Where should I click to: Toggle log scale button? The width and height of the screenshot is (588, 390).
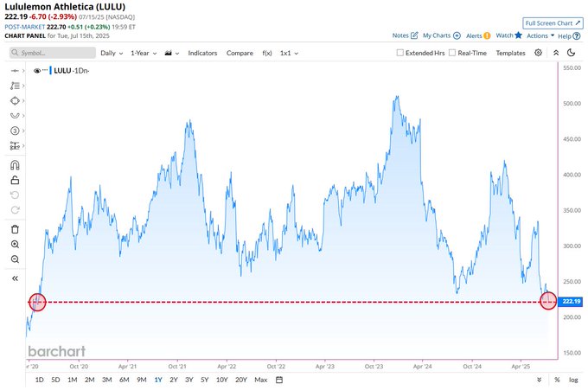click(x=573, y=380)
